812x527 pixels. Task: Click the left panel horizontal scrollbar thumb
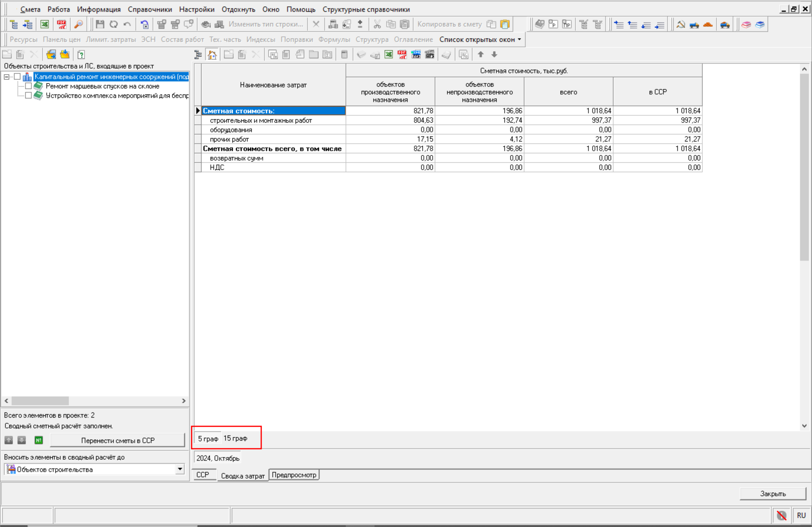[40, 401]
